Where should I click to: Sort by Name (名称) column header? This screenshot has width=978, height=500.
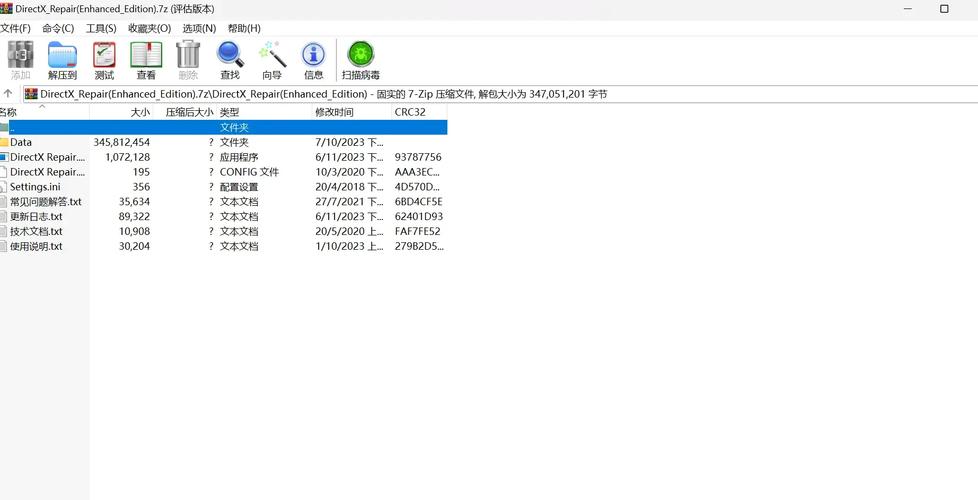pyautogui.click(x=45, y=112)
